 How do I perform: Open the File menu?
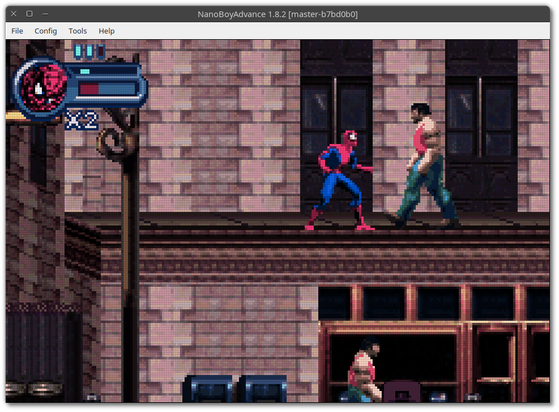tap(17, 31)
